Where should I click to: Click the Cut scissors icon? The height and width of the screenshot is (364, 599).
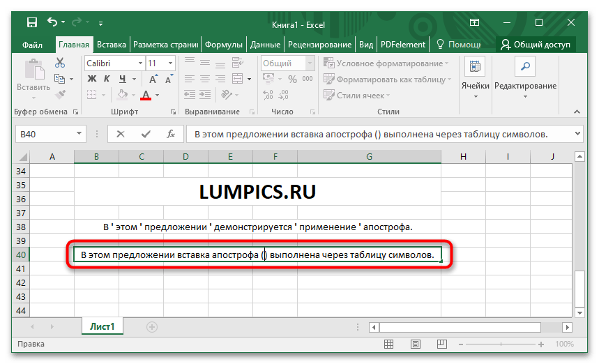pyautogui.click(x=61, y=64)
